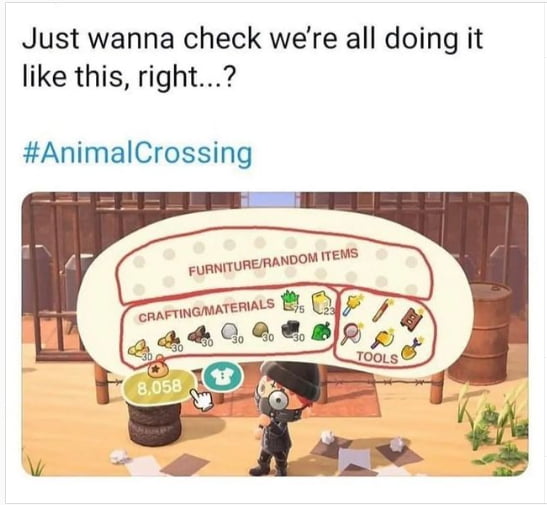Select the clay stack of 30
Screen dimensions: 547x505
click(261, 330)
